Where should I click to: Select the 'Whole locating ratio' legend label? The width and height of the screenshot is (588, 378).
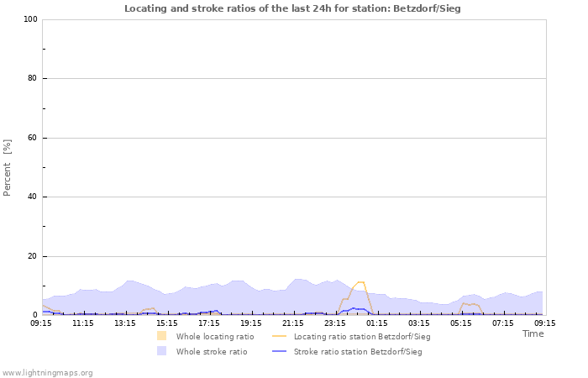click(215, 336)
